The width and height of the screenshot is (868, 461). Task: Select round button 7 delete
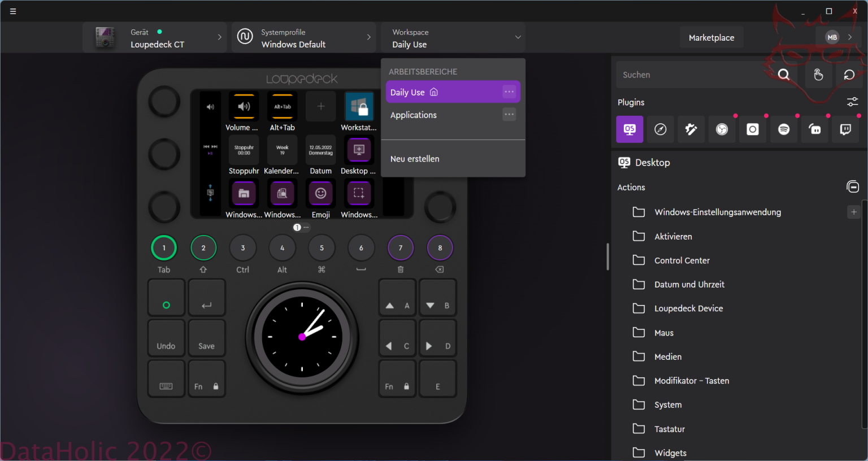(x=401, y=247)
